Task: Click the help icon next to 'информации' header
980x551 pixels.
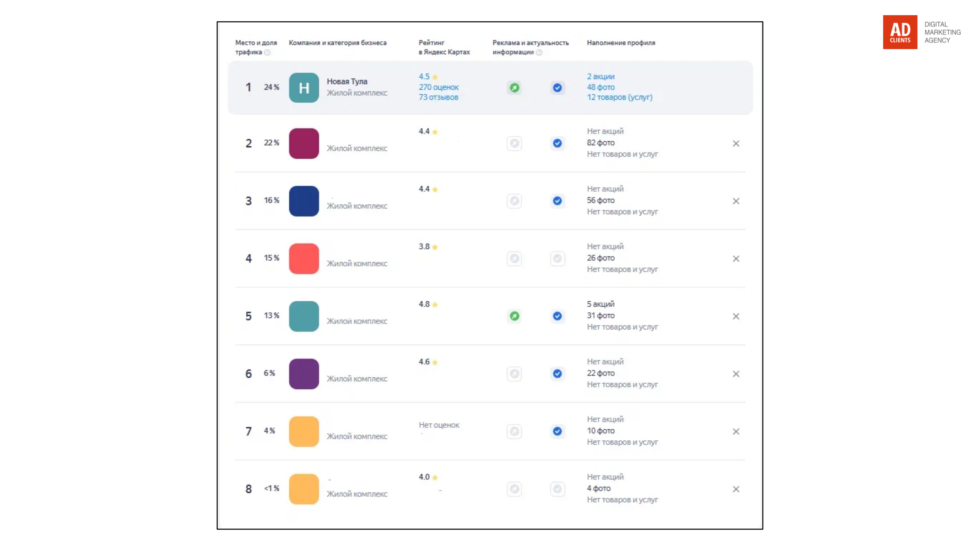Action: (539, 53)
